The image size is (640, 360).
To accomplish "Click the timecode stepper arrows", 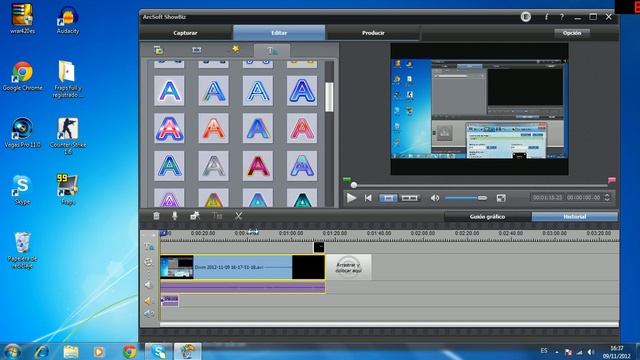I will tap(607, 198).
